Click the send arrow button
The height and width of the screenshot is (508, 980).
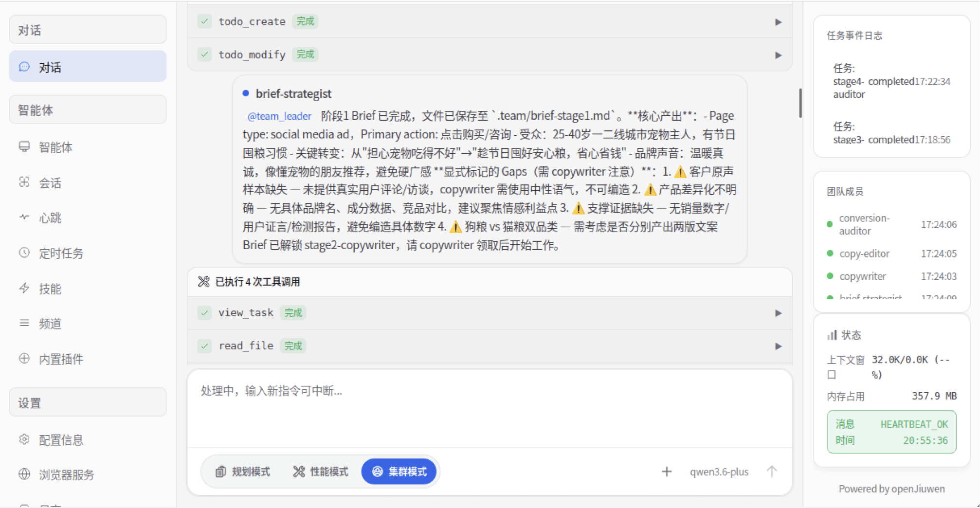[x=772, y=472]
